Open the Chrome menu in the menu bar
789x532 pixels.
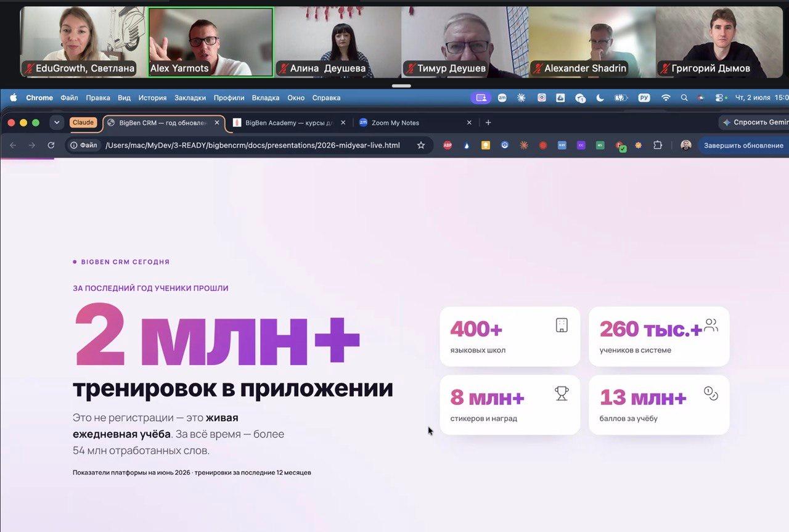click(39, 97)
